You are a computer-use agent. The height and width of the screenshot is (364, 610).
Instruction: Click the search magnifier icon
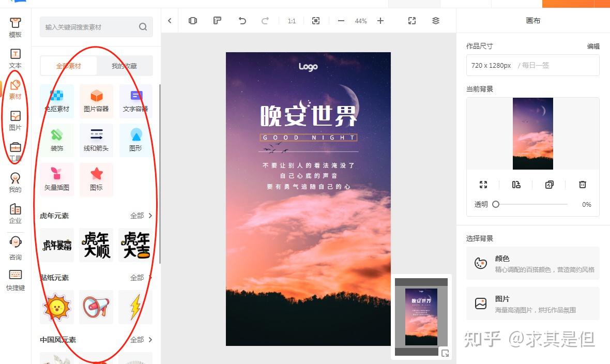click(x=143, y=27)
